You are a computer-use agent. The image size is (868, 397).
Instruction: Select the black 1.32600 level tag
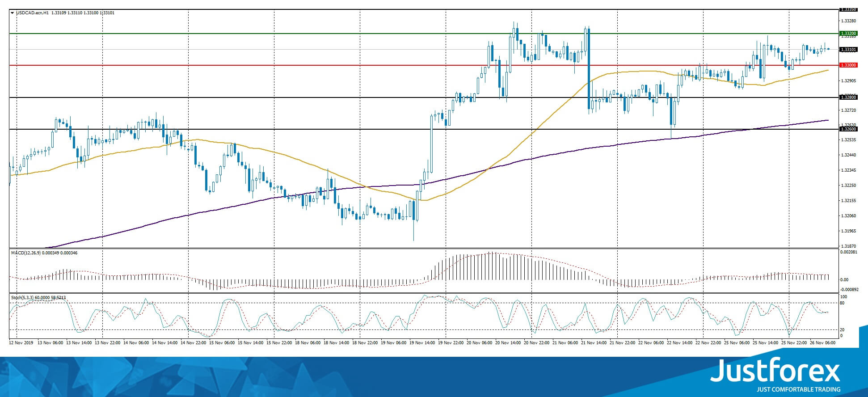pos(848,129)
